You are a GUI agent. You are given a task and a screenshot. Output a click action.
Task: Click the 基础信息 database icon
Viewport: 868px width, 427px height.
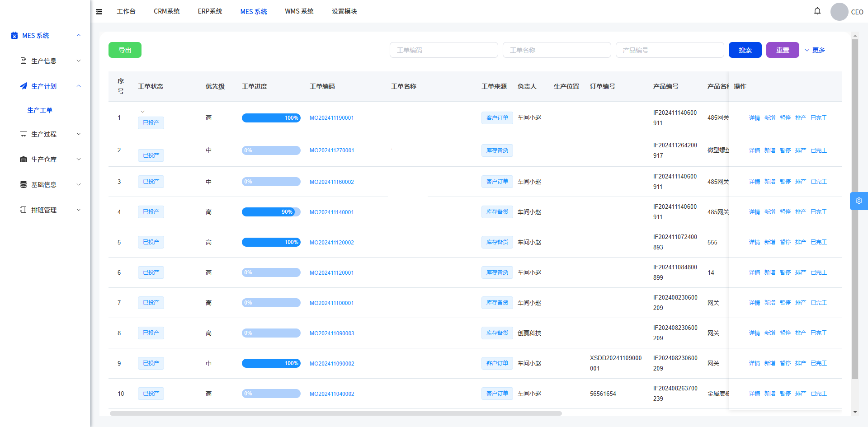click(24, 184)
